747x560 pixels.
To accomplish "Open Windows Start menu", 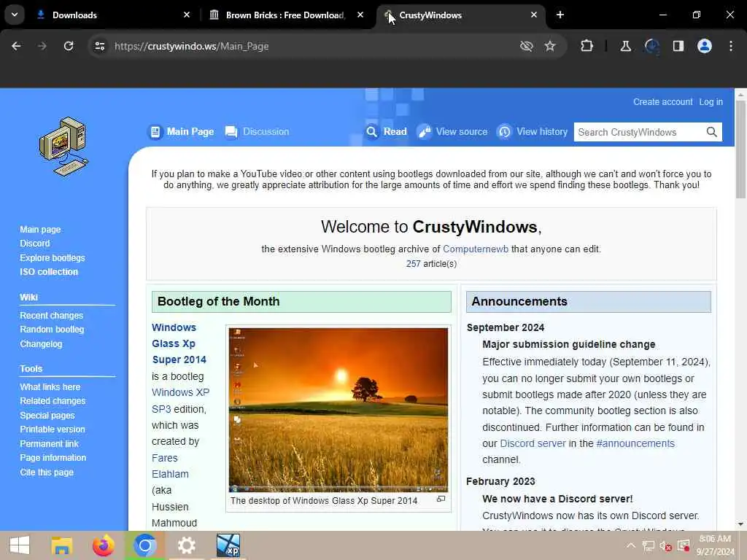I will point(20,545).
